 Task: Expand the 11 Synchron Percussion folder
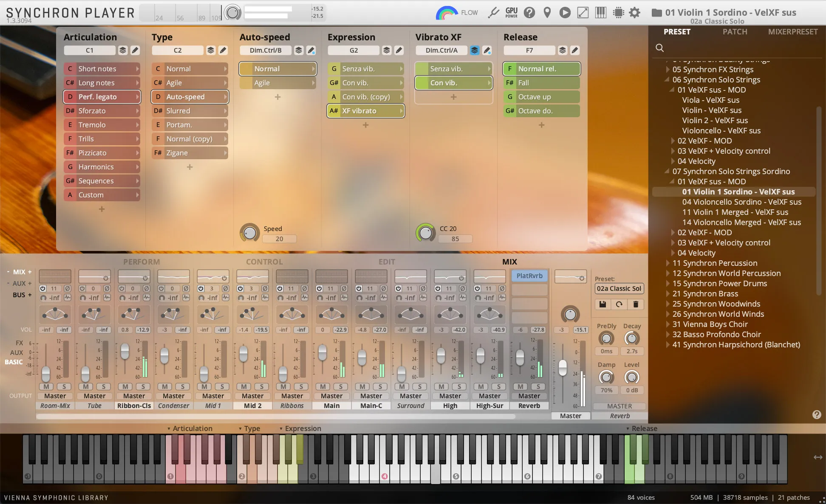click(668, 263)
